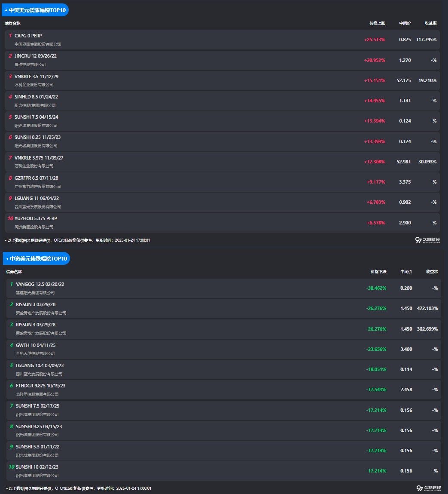This screenshot has height=494, width=448.
Task: Click the -18.051% price drop value
Action: click(x=376, y=369)
